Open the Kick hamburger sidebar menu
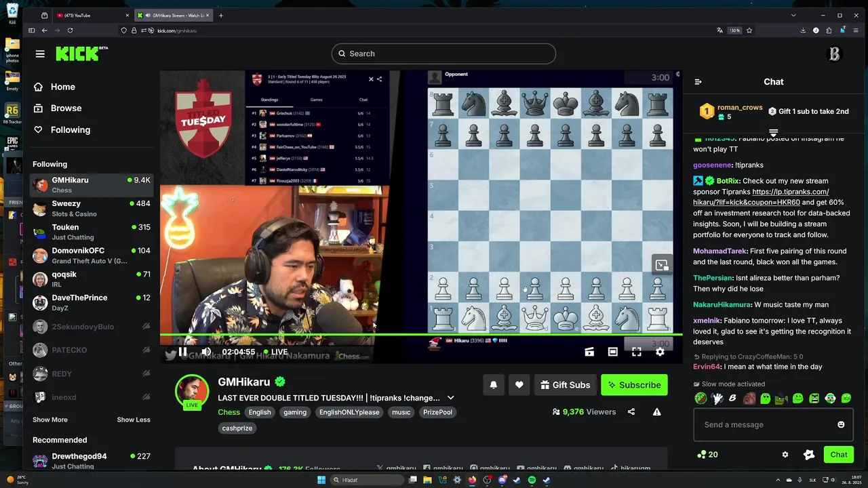The height and width of the screenshot is (488, 868). point(40,54)
